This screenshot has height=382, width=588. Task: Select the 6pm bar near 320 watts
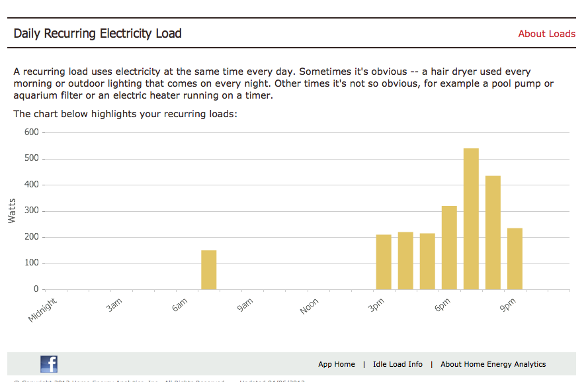coord(449,248)
